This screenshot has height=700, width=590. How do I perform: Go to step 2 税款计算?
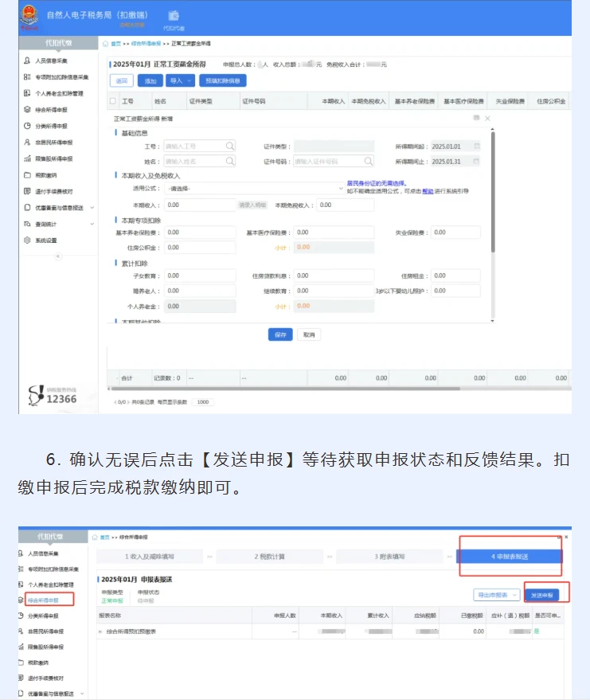tap(270, 557)
